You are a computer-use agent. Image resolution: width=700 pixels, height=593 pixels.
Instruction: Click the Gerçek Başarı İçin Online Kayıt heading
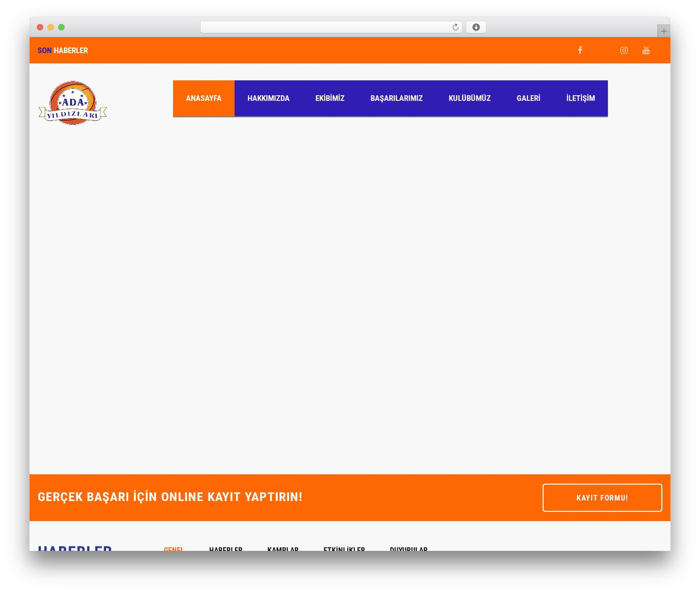click(170, 497)
